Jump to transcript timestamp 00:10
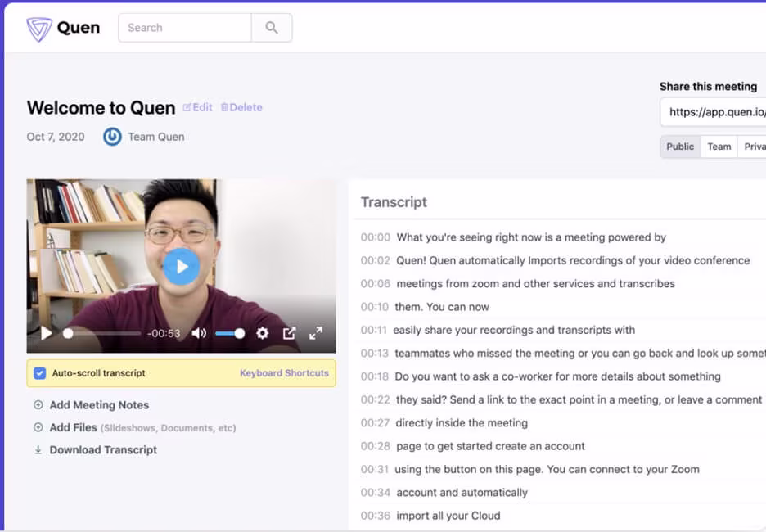This screenshot has width=766, height=532. pos(374,307)
